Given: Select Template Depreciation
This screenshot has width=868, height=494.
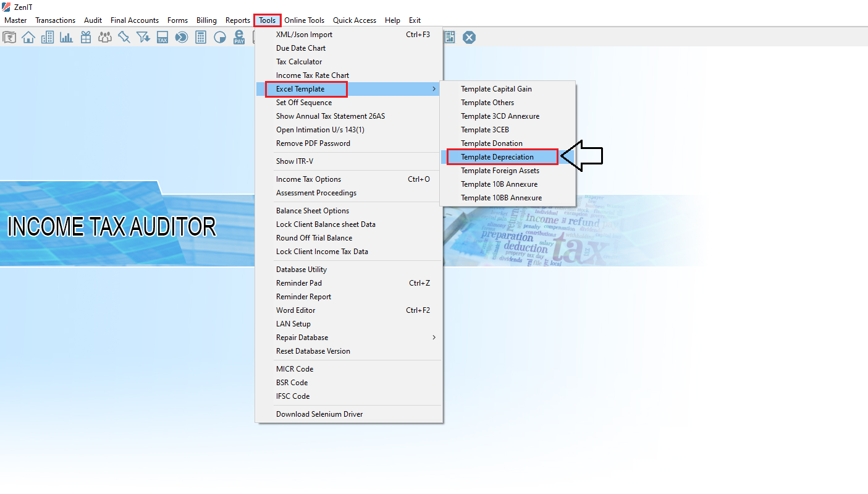Looking at the screenshot, I should [508, 157].
